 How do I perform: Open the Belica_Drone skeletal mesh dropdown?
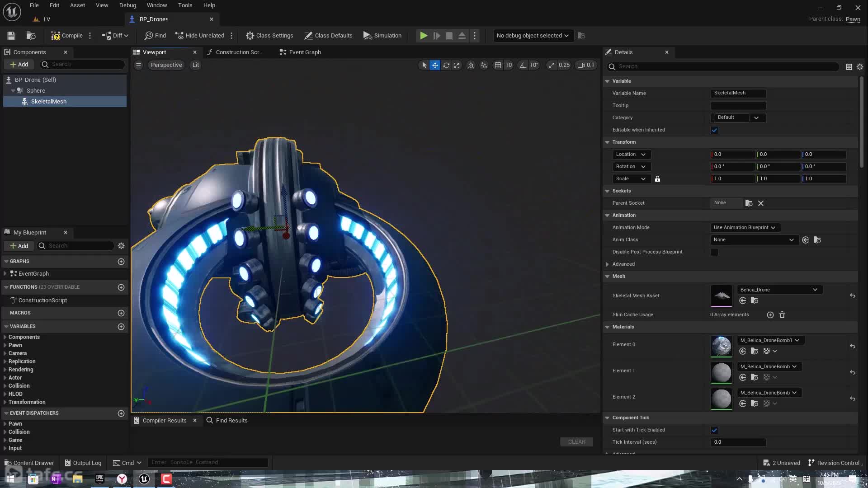(779, 290)
